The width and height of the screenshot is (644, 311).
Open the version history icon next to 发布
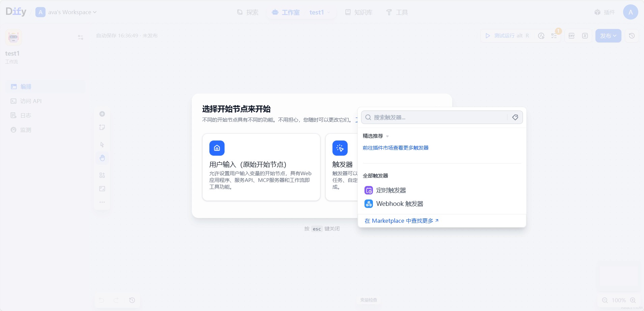tap(632, 36)
